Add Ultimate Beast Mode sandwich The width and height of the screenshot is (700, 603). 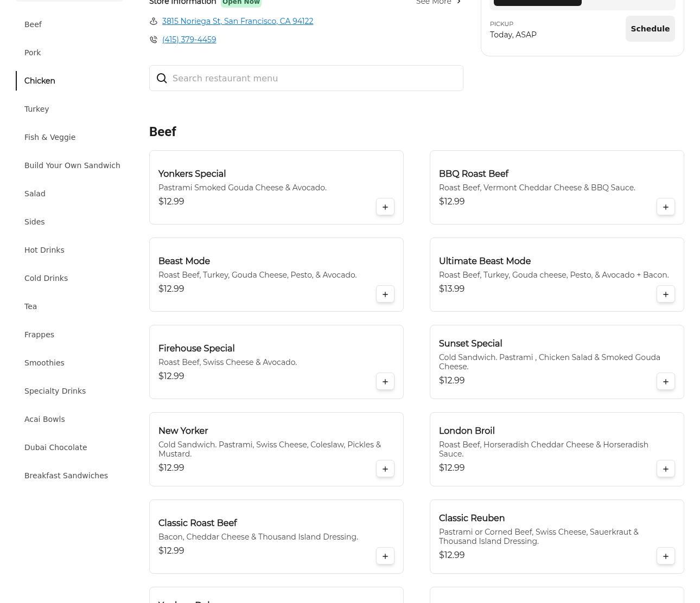(665, 294)
